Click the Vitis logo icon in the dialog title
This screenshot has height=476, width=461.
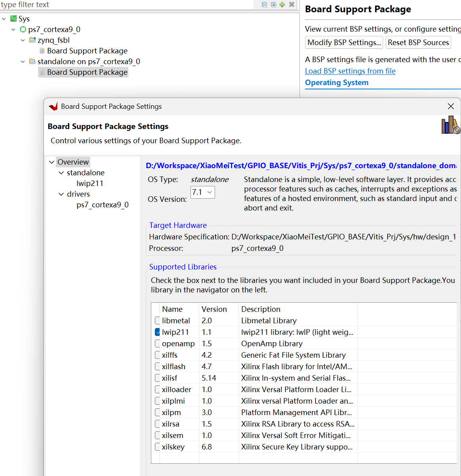click(53, 106)
